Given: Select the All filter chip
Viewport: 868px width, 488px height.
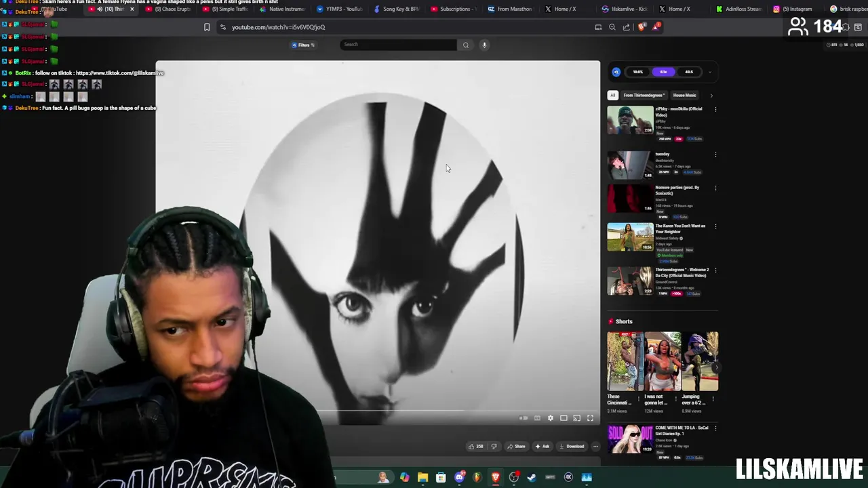Looking at the screenshot, I should point(612,95).
